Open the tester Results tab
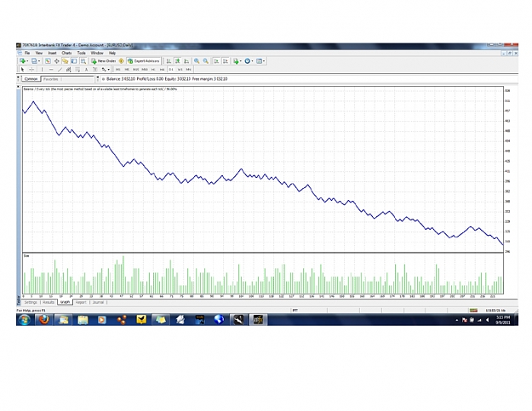Viewport: 532px width, 411px height. (49, 302)
